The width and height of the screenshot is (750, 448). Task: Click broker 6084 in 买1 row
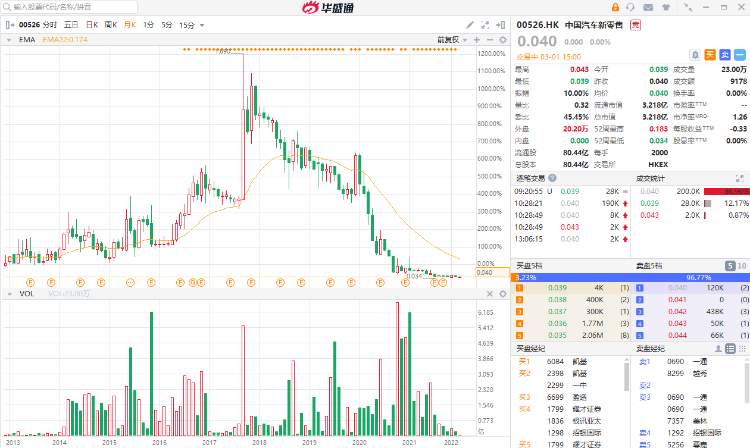tap(555, 361)
